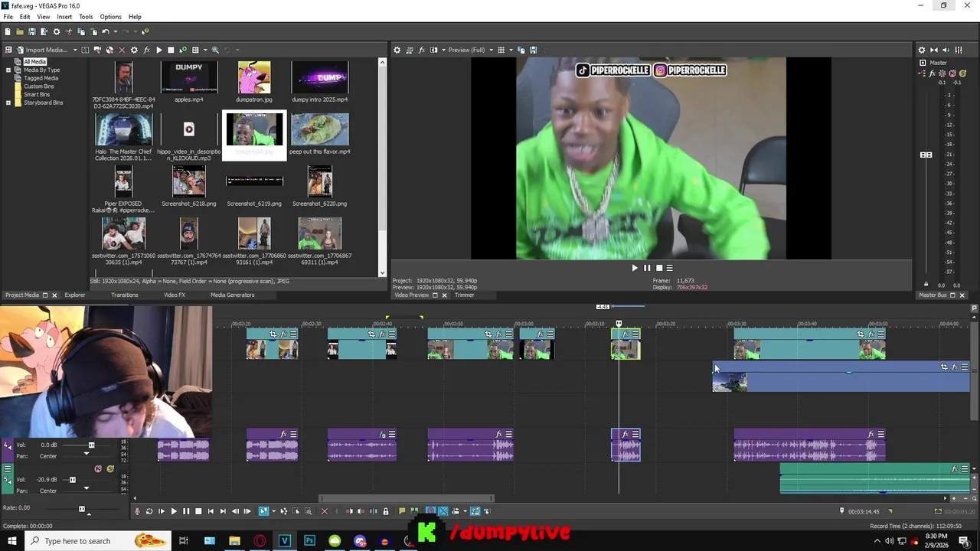This screenshot has height=551, width=980.
Task: Toggle Master Bus mute
Action: [x=952, y=73]
